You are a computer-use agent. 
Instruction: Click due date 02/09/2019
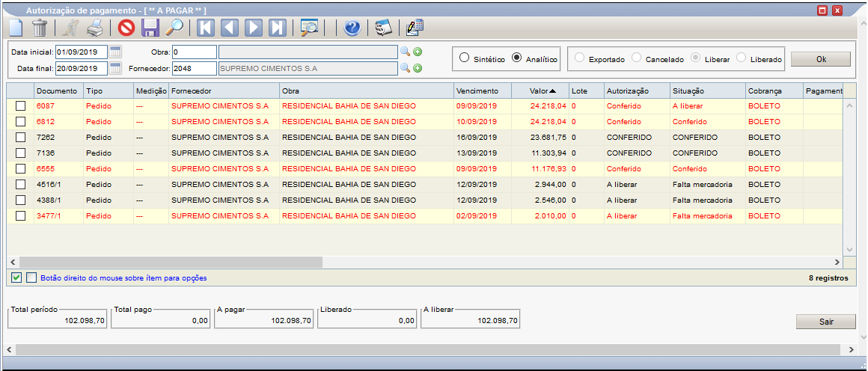[477, 216]
